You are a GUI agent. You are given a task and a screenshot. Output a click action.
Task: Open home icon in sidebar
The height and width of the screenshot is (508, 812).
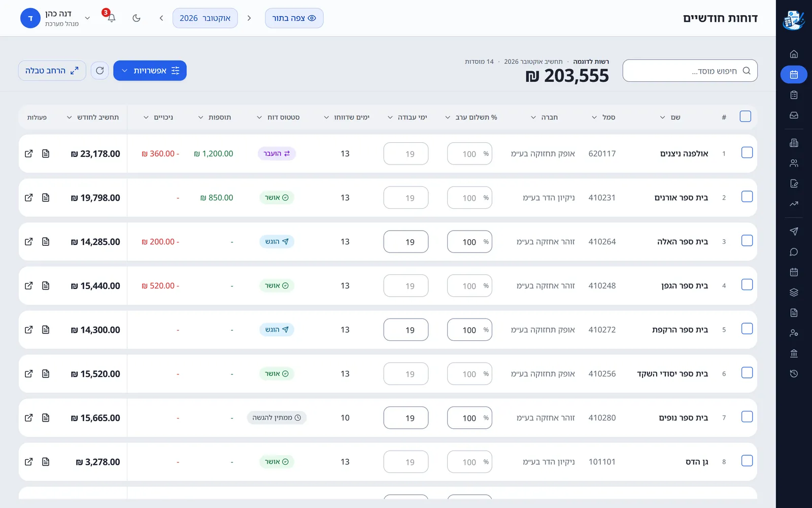pos(794,54)
